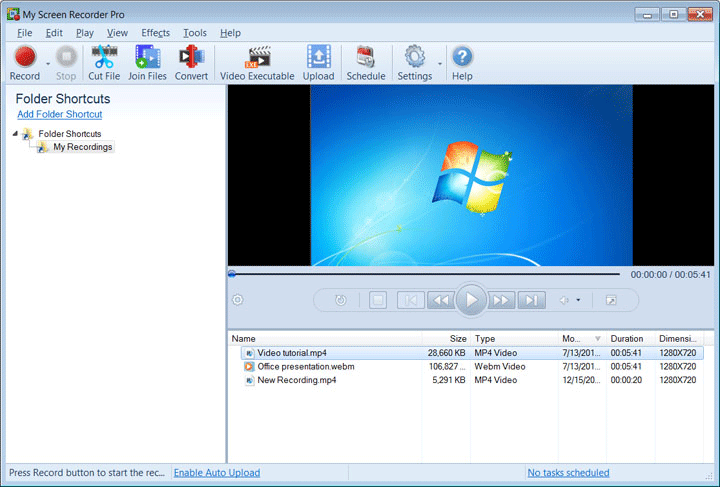Viewport: 720px width, 487px height.
Task: Click Video tutorial.mp4 file icon
Action: coord(249,353)
